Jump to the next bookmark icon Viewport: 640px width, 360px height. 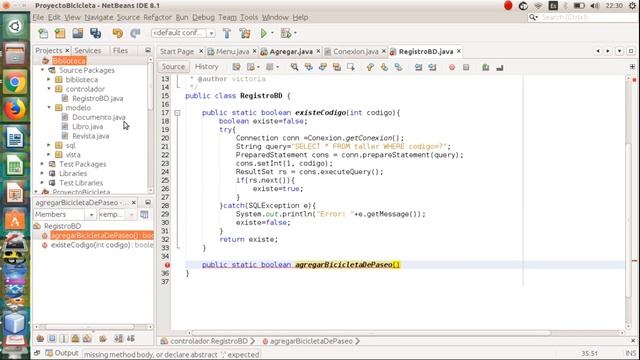[x=384, y=67]
